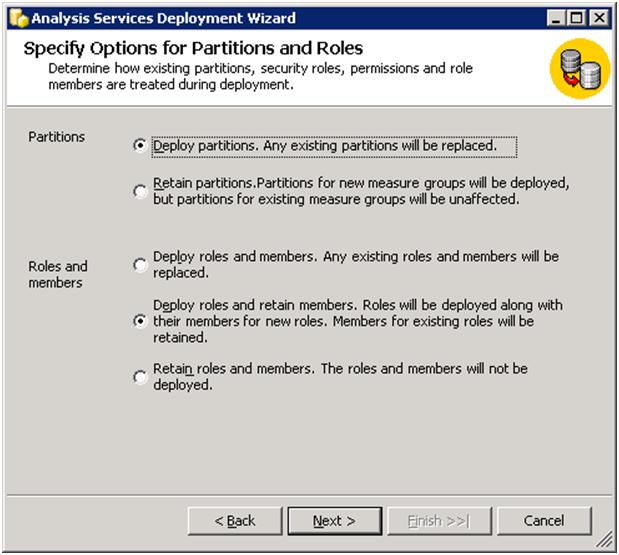Click the 'Specify Options for Partitions and Roles' heading
Image resolution: width=619 pixels, height=555 pixels.
[x=193, y=49]
